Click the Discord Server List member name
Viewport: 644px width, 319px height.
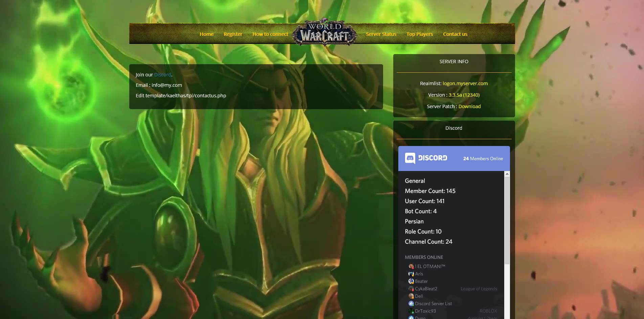point(434,303)
